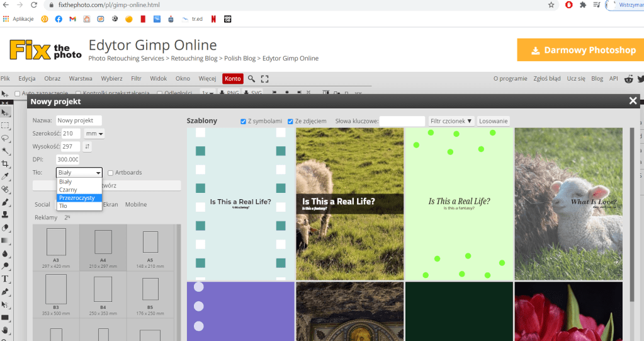Screen dimensions: 644x341
Task: Open the mm units dropdown
Action: [95, 134]
